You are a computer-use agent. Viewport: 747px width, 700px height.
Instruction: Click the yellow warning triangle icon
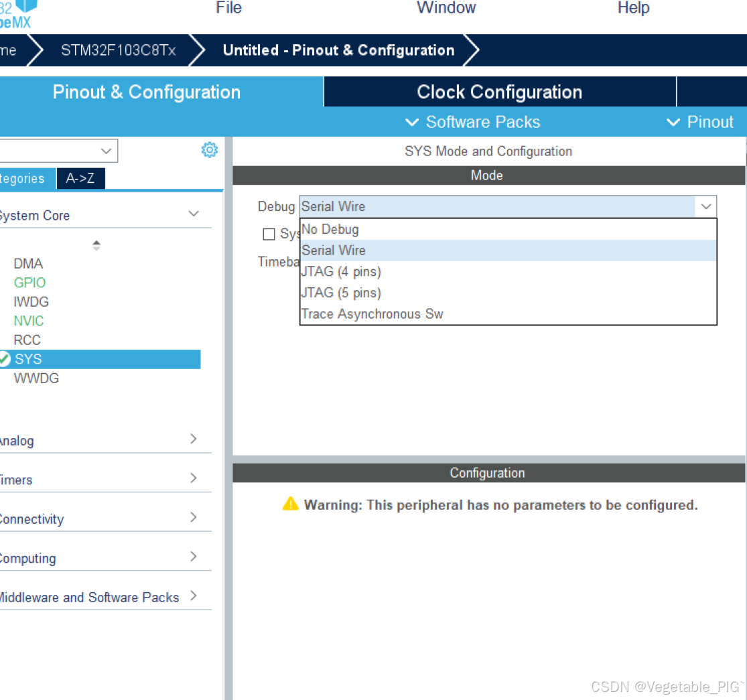[x=290, y=504]
